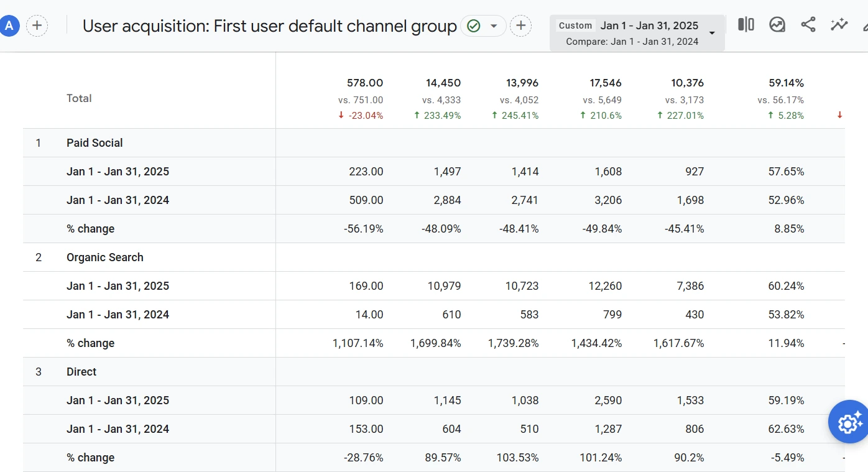The width and height of the screenshot is (868, 472).
Task: Click the Organic Search rate "60.24%"
Action: (x=787, y=286)
